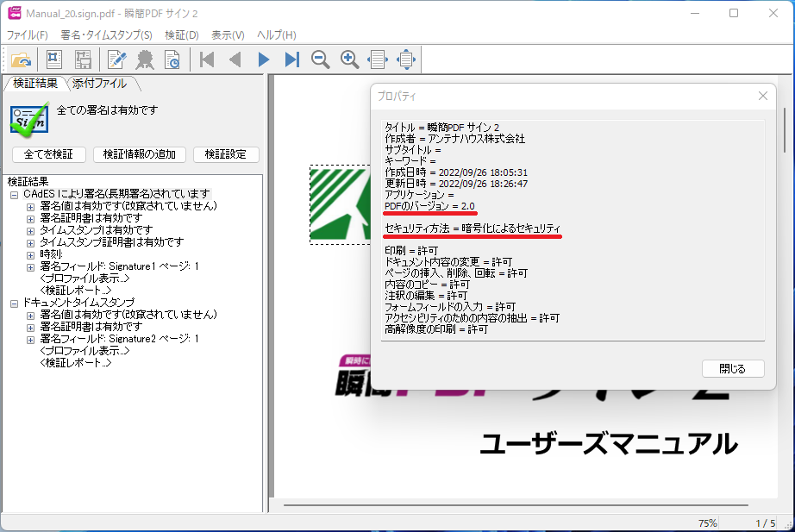Click the Sign checkmark validity icon
Screen dimensions: 795x532
point(29,119)
